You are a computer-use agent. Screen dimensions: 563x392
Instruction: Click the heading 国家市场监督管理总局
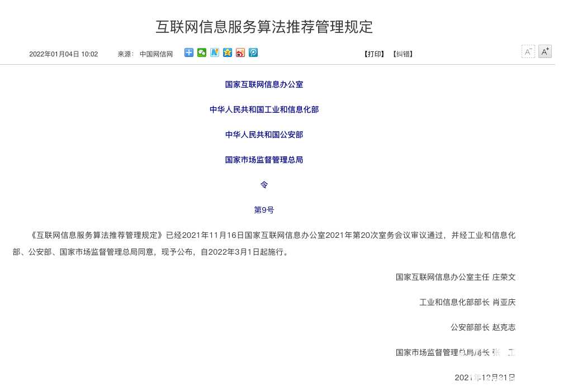tap(264, 160)
